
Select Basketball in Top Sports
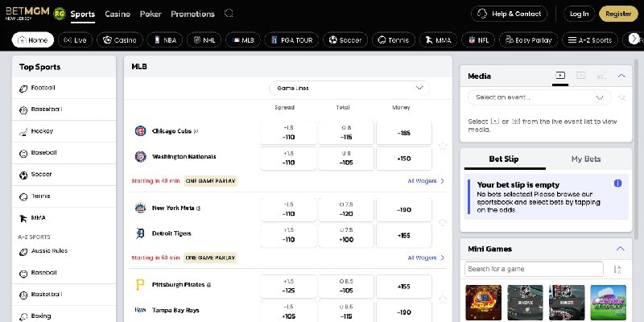click(x=64, y=109)
